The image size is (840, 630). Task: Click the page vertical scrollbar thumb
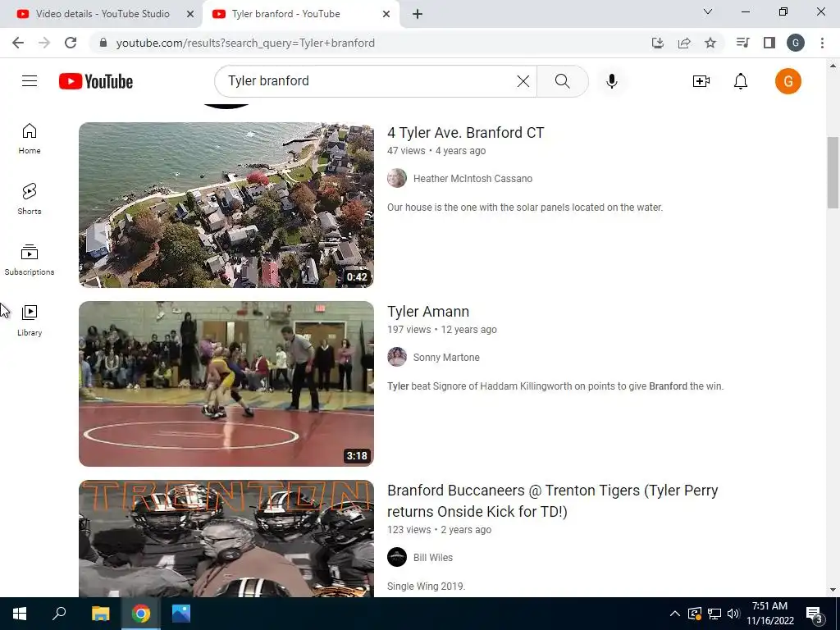tap(833, 172)
